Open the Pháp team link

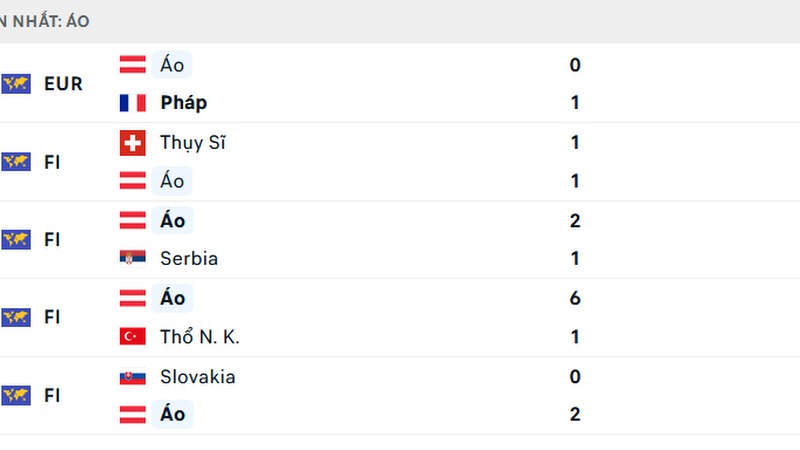coord(183,103)
